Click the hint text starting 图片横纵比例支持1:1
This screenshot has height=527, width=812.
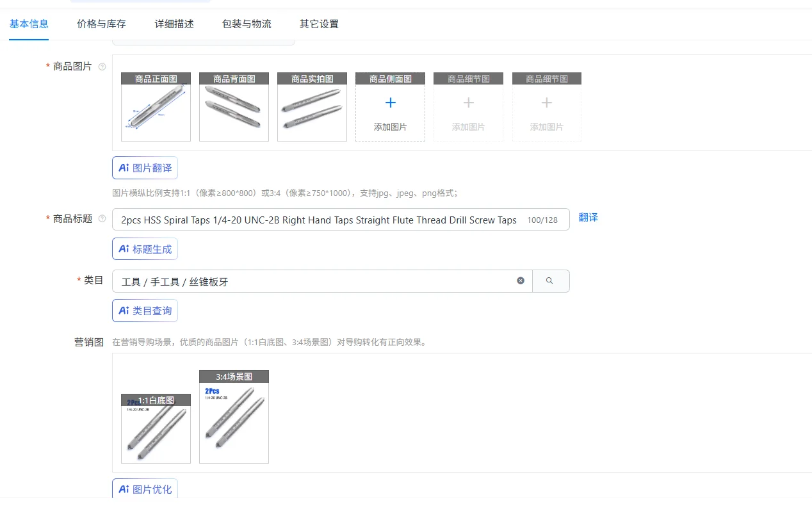pos(285,193)
